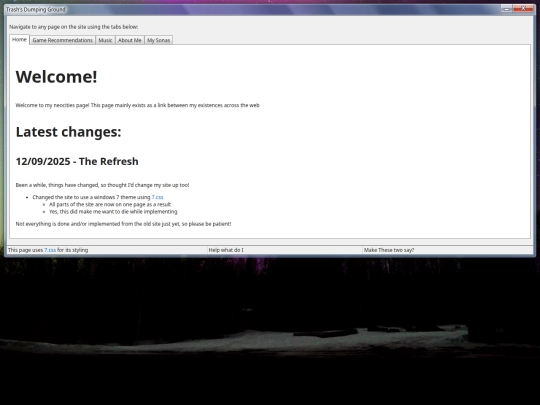This screenshot has width=540, height=405.
Task: Switch to the About Me tab
Action: (x=130, y=40)
